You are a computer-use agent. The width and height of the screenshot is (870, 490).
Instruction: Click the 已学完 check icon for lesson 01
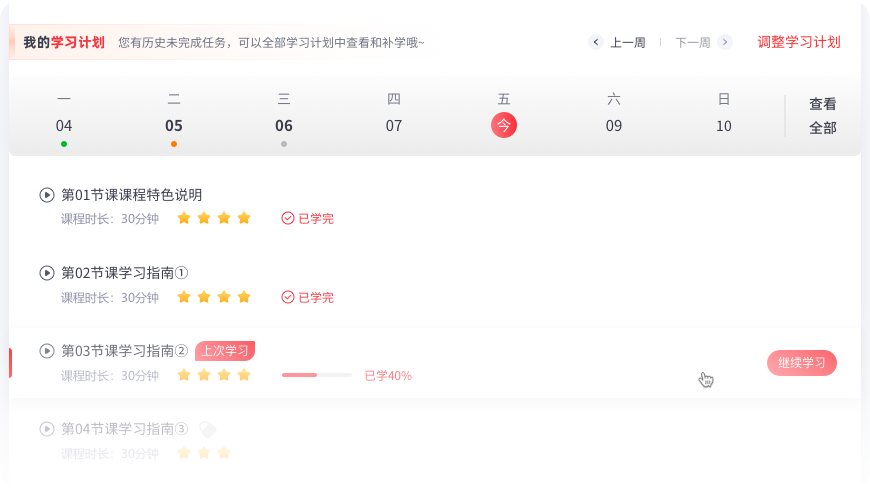tap(288, 218)
